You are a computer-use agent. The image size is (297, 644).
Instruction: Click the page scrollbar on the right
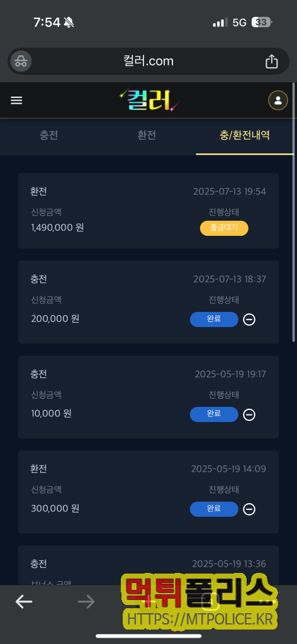293,211
